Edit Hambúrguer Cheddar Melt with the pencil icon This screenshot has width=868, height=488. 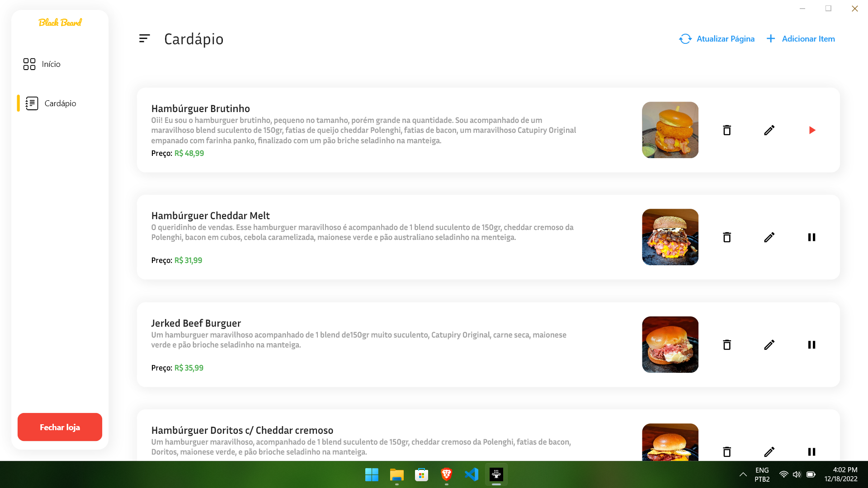coord(769,237)
